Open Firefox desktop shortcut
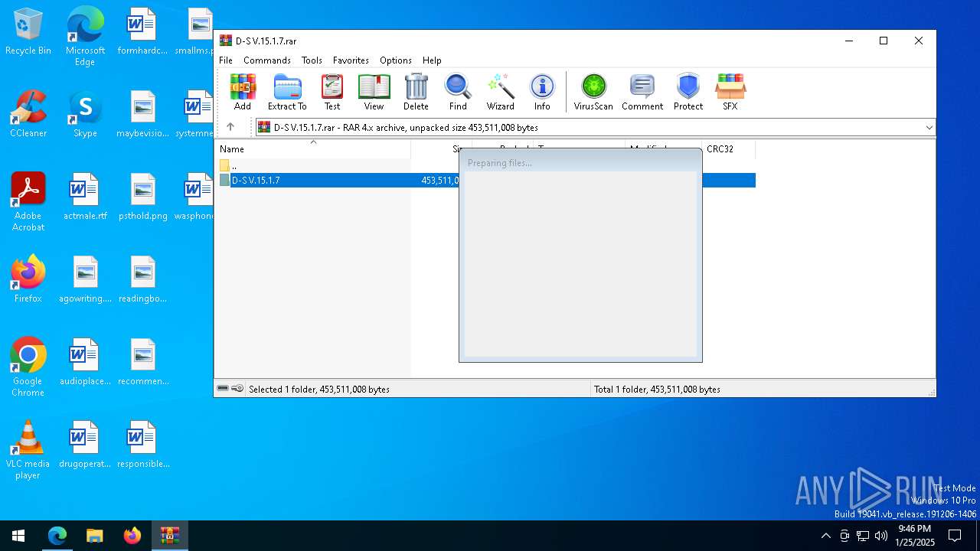980x551 pixels. 28,279
